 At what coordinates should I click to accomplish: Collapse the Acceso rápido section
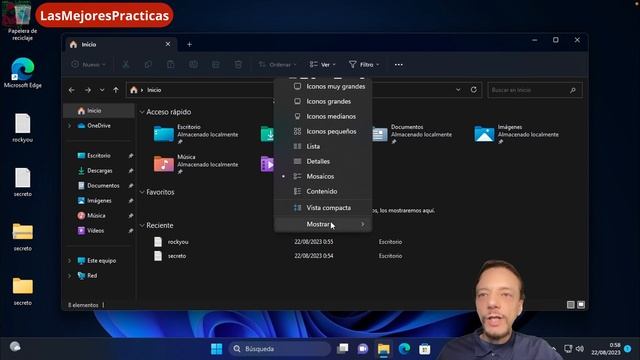(x=142, y=112)
